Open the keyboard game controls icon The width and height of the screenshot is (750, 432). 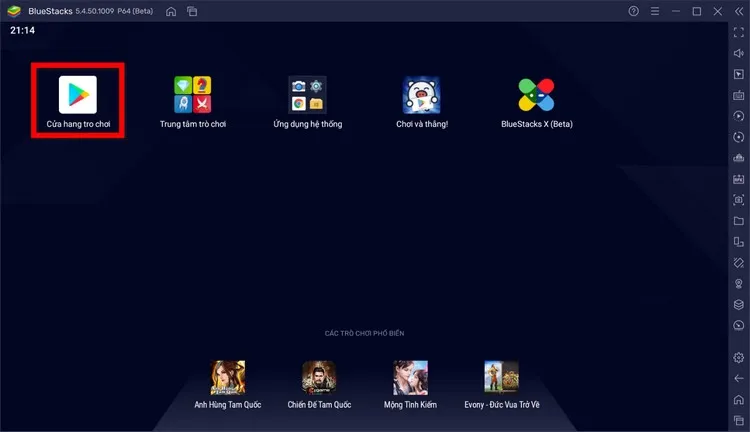pos(739,95)
